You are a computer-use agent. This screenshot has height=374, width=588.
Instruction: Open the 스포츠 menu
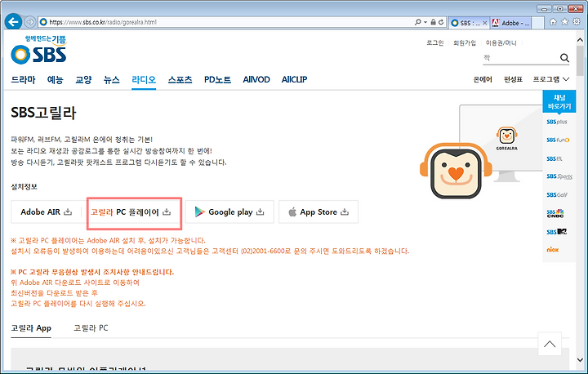(180, 79)
